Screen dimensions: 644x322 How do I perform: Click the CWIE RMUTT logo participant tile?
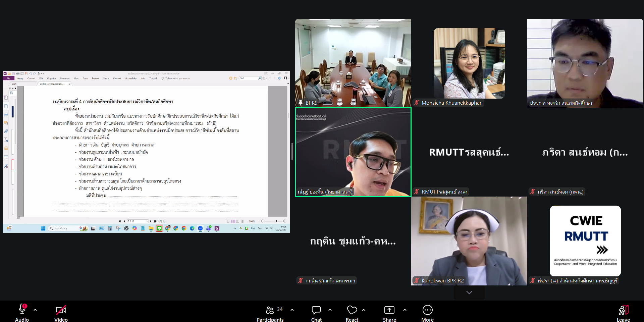585,240
